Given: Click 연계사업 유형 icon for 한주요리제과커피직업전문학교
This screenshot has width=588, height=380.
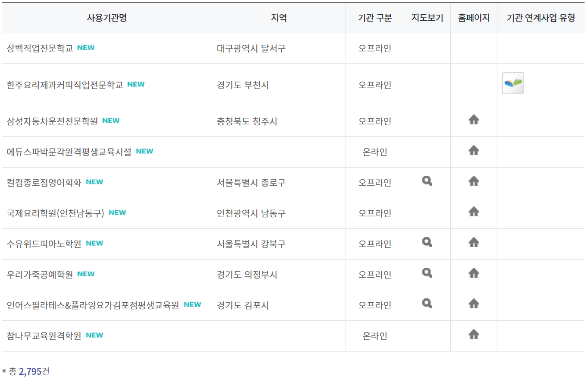Looking at the screenshot, I should coord(513,82).
